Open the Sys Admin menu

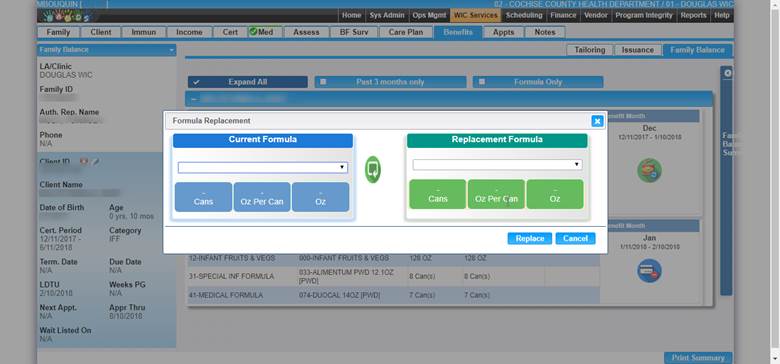coord(387,15)
